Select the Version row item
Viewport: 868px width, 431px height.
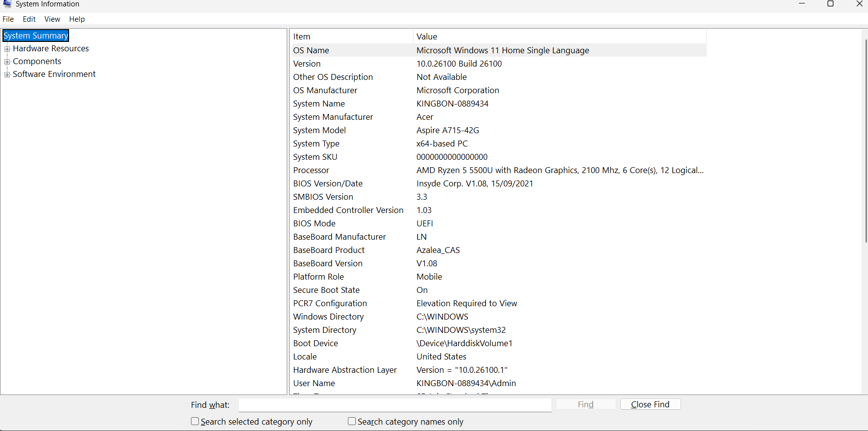(x=499, y=64)
